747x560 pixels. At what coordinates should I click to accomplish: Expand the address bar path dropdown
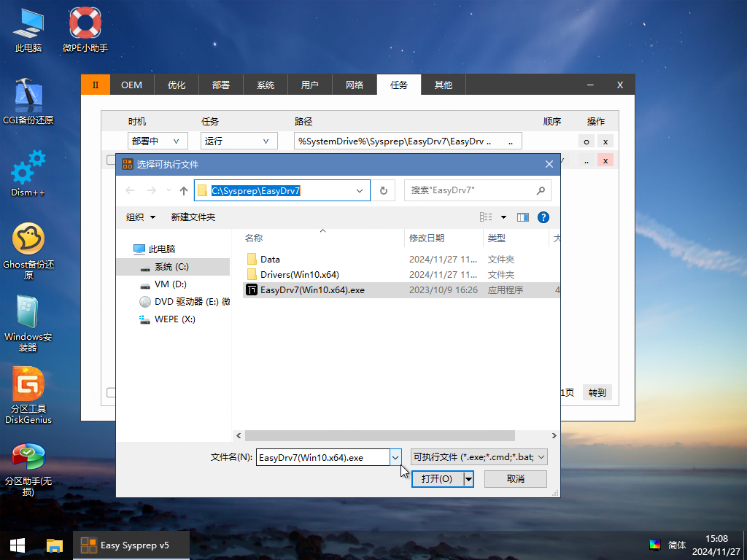(359, 190)
